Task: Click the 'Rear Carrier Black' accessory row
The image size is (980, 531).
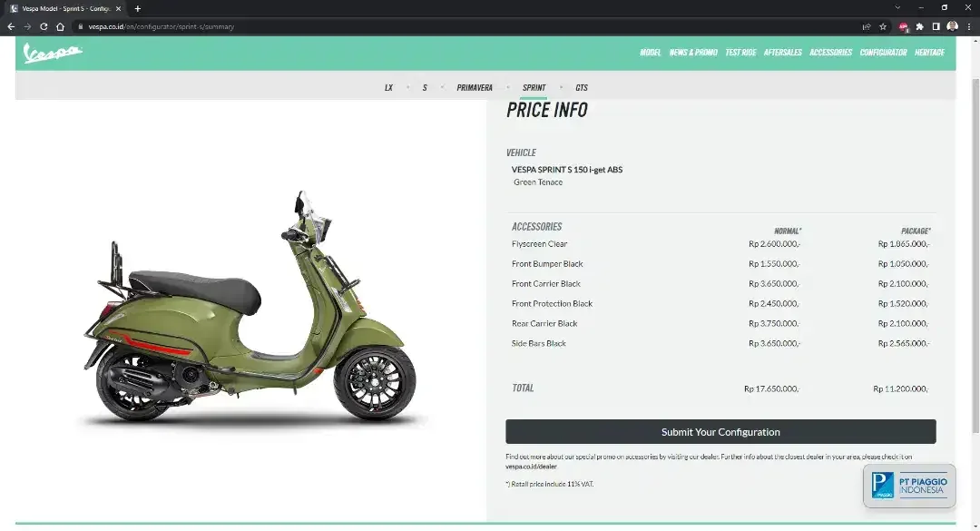Action: click(720, 324)
